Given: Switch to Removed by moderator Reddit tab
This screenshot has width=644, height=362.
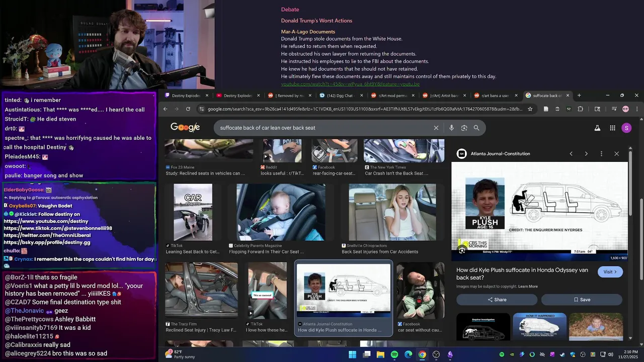Looking at the screenshot, I should point(291,95).
